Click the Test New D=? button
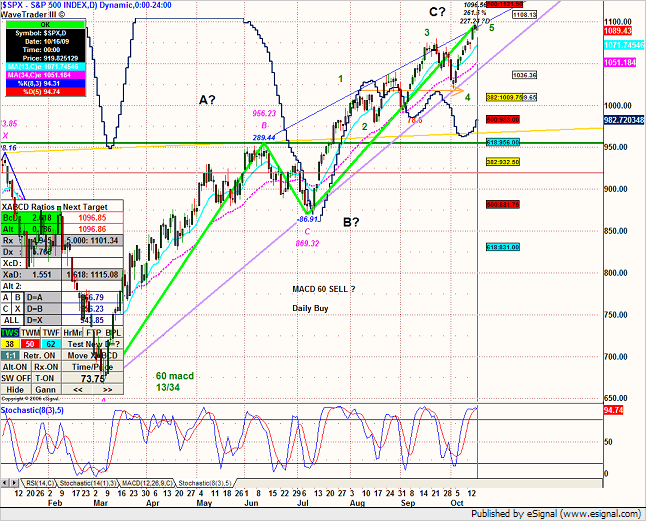Viewport: 646px width, 521px height. 93,344
